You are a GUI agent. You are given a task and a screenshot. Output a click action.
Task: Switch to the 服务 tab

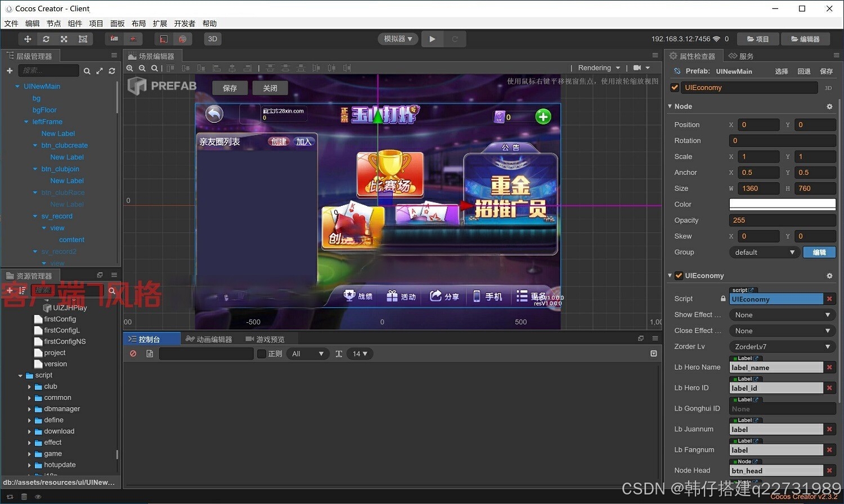(741, 56)
